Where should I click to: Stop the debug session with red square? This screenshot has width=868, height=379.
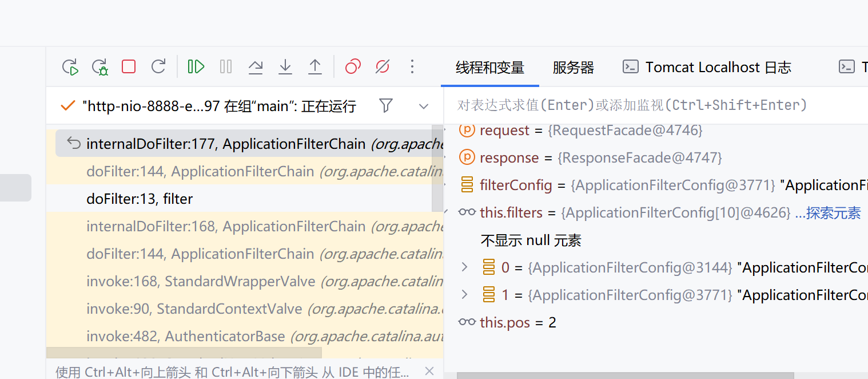129,67
